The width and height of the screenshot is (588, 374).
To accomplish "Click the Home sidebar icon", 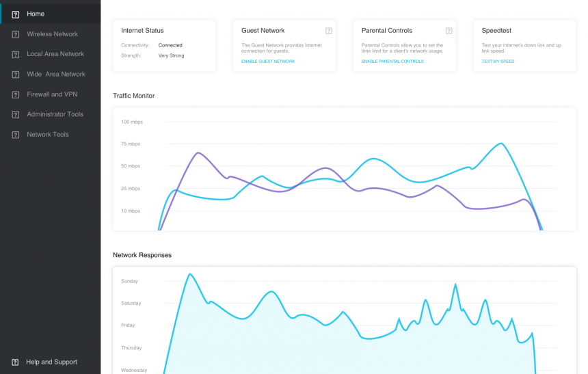I will [x=15, y=14].
